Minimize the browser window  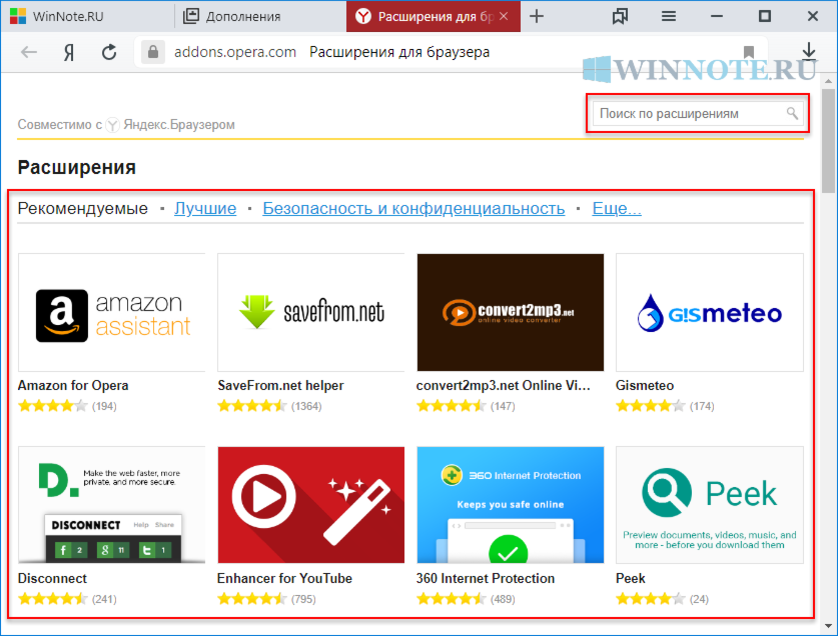coord(717,17)
